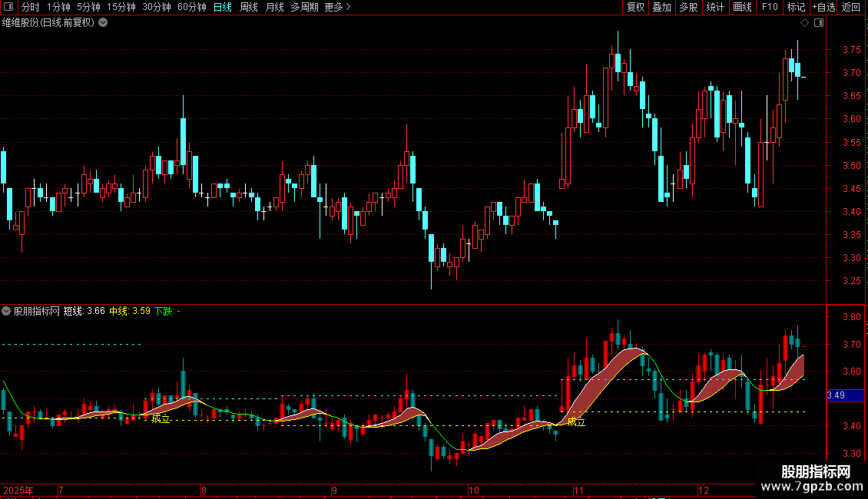Toggle the left sidebar panel icon
Image resolution: width=868 pixels, height=499 pixels.
[8, 7]
